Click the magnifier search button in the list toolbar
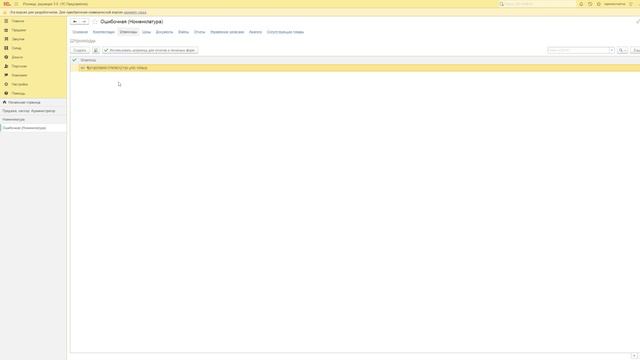The height and width of the screenshot is (360, 640). [x=622, y=50]
